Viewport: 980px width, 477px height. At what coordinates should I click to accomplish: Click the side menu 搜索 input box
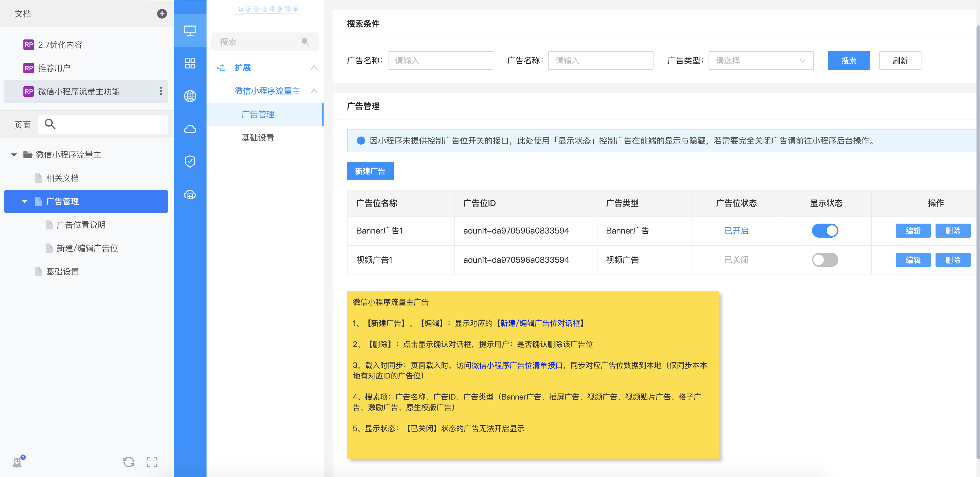click(265, 42)
